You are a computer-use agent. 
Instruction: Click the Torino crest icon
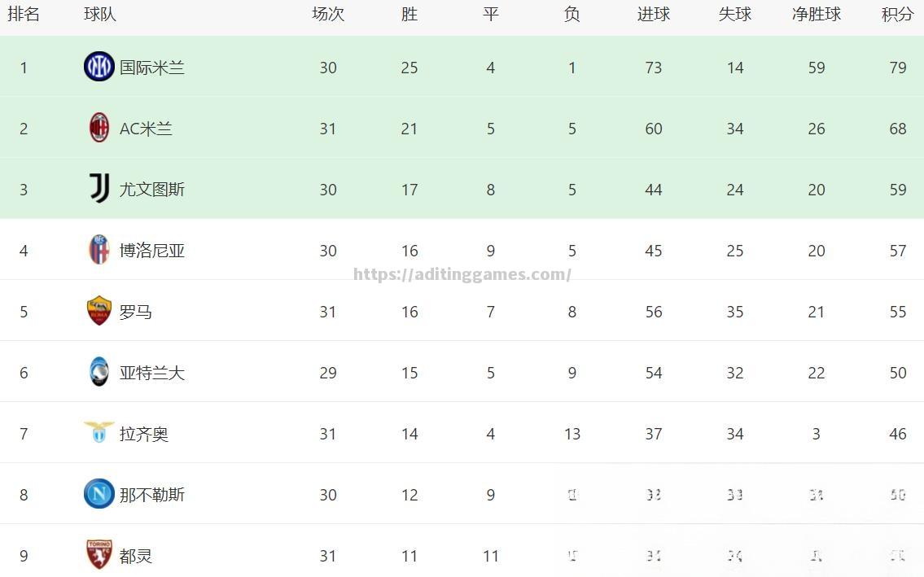click(x=99, y=554)
